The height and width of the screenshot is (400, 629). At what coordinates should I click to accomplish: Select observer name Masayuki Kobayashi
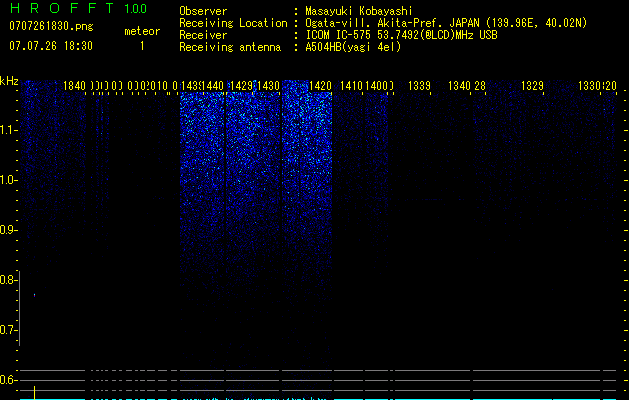(358, 11)
